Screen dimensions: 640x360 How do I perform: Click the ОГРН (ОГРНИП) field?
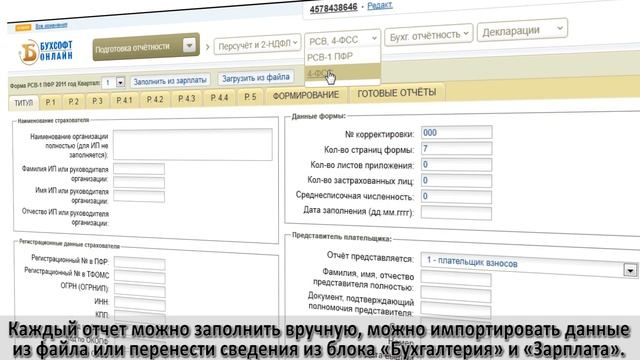(x=140, y=291)
